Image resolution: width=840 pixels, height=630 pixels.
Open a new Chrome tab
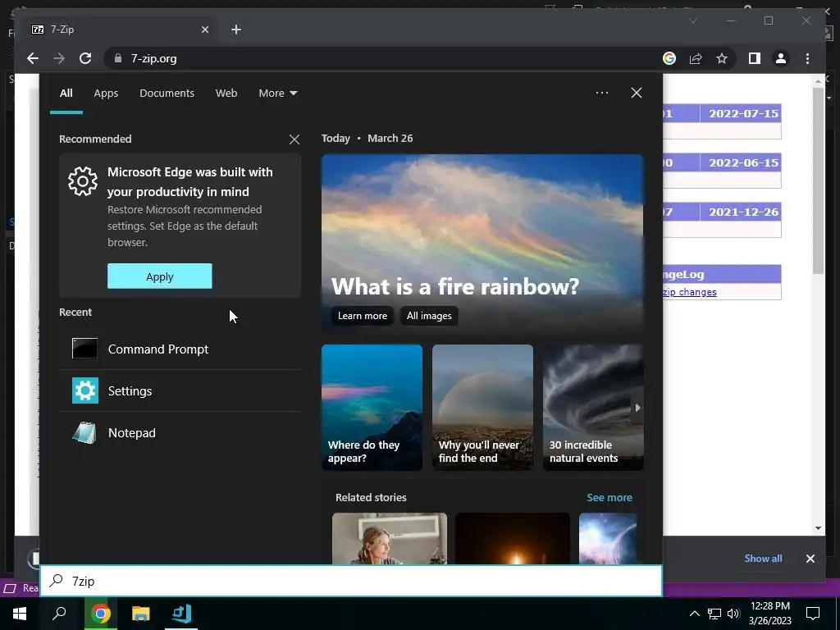[236, 30]
